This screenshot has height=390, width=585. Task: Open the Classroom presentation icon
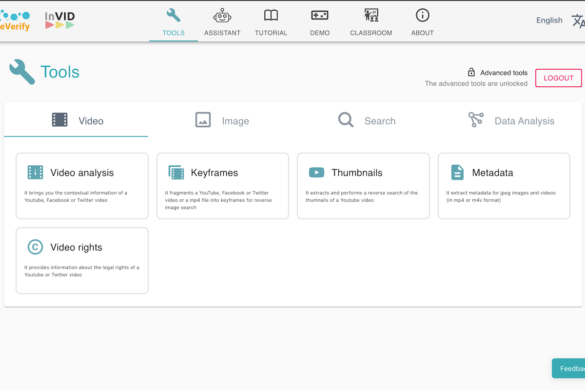click(371, 15)
